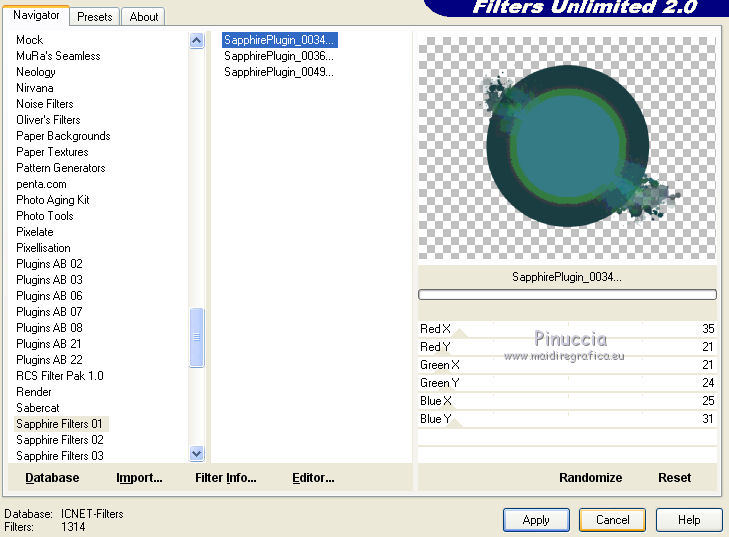Open the Help button
This screenshot has width=729, height=537.
tap(689, 520)
